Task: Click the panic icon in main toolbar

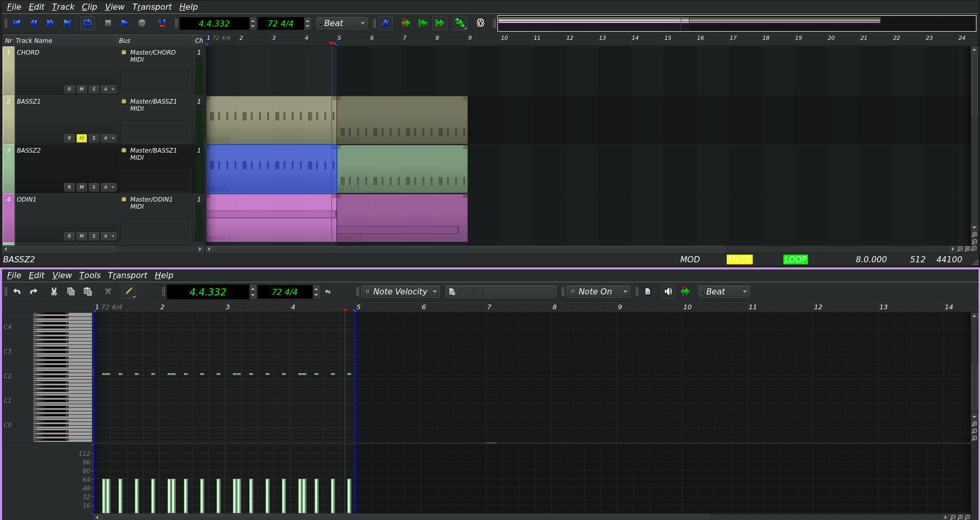Action: (x=481, y=23)
